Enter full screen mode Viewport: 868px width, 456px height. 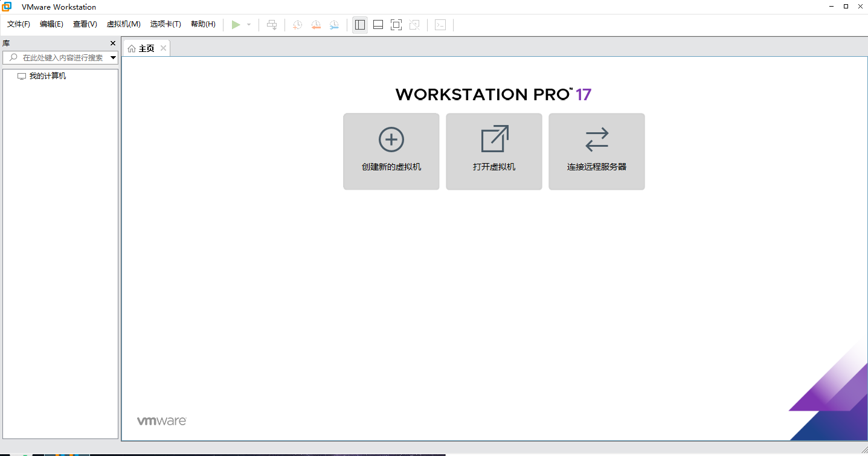[396, 25]
